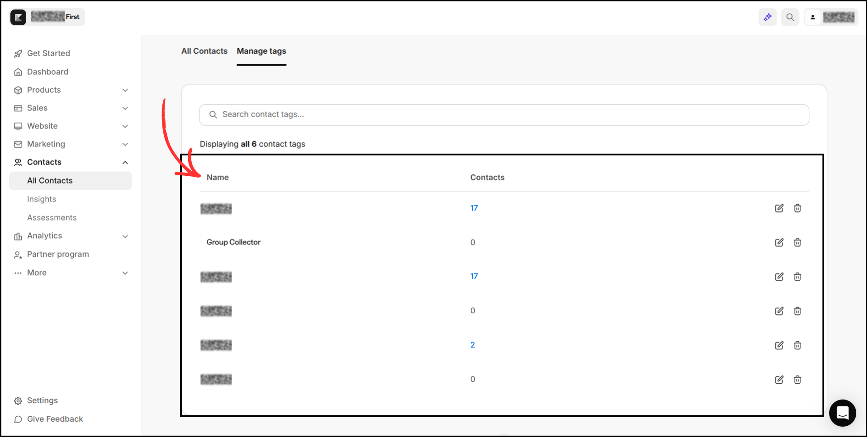
Task: Click the Partner program icon
Action: 18,254
